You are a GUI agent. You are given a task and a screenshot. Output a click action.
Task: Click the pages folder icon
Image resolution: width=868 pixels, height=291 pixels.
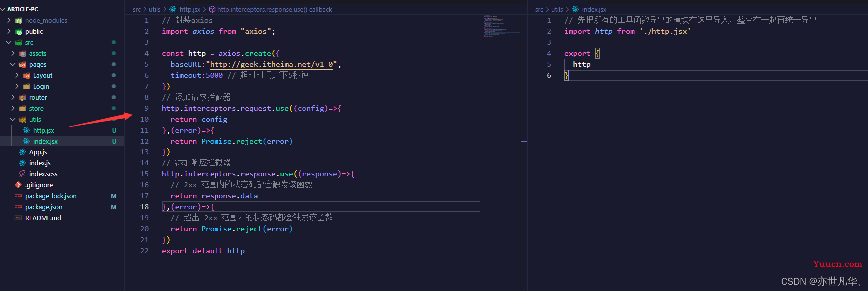point(23,64)
